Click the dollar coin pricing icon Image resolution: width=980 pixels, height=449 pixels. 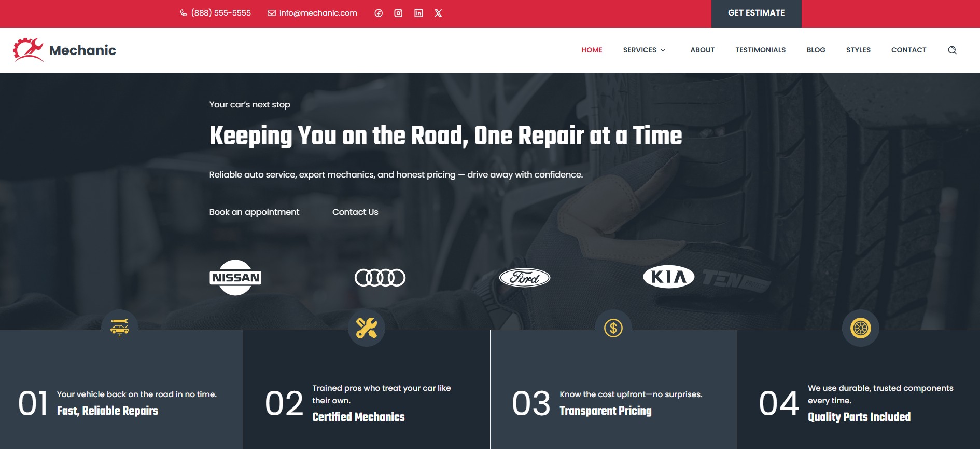coord(613,328)
